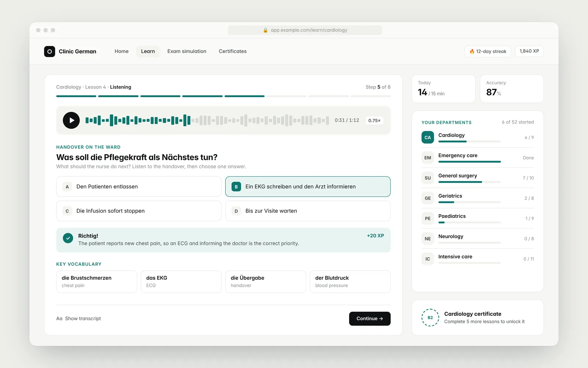Viewport: 588px width, 368px height.
Task: Click the EM Emergency care badge
Action: (x=428, y=158)
